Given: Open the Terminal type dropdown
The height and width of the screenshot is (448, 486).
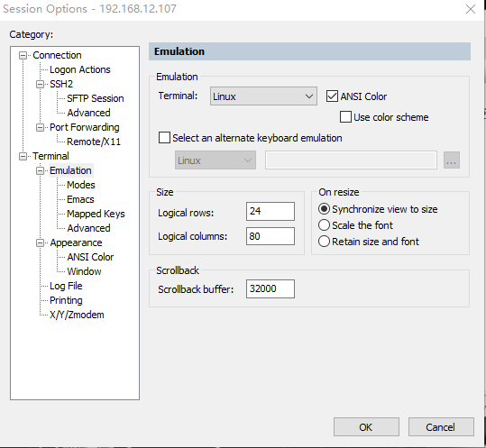Looking at the screenshot, I should pyautogui.click(x=263, y=96).
